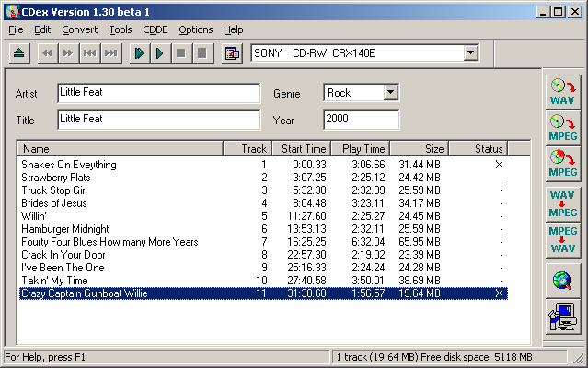Viewport: 588px width, 368px height.
Task: Click the Year field showing 2000
Action: click(x=361, y=120)
